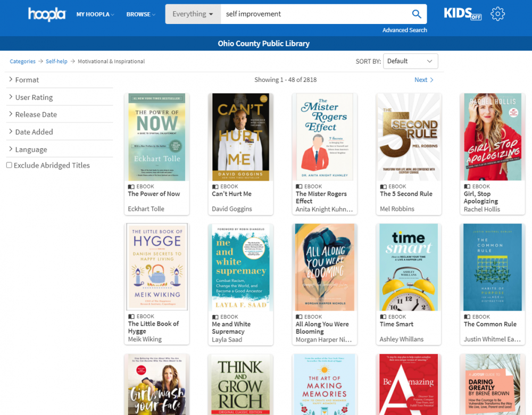Open The Common Rule cover
This screenshot has height=415, width=532.
tap(493, 267)
